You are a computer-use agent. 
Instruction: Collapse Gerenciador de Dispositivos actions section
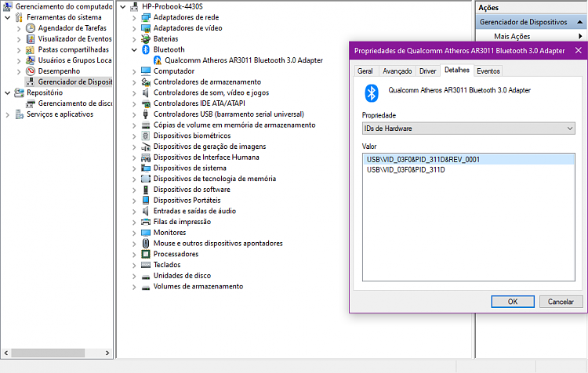pos(579,22)
